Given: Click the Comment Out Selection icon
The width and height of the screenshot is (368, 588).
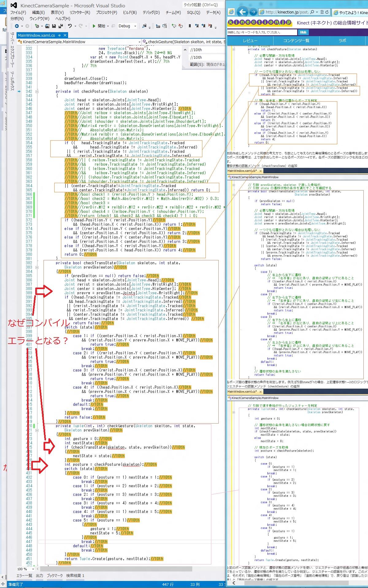Looking at the screenshot, I should click(x=174, y=26).
